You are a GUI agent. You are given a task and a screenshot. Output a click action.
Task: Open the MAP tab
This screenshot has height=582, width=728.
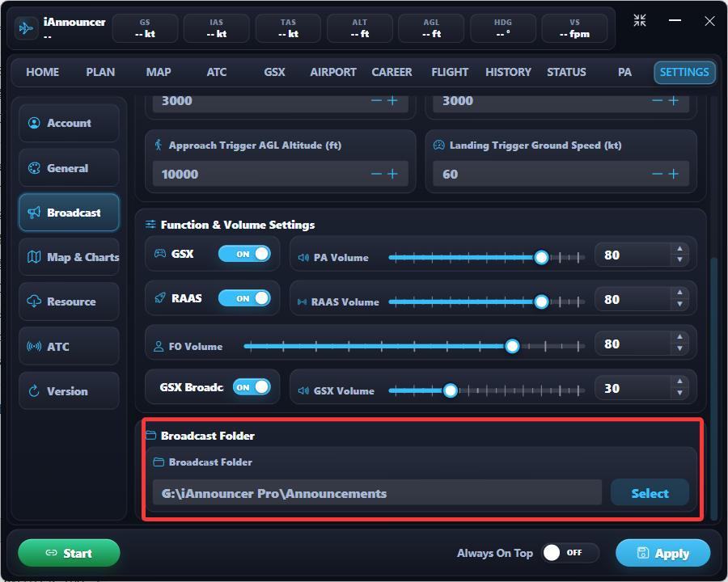click(x=159, y=73)
